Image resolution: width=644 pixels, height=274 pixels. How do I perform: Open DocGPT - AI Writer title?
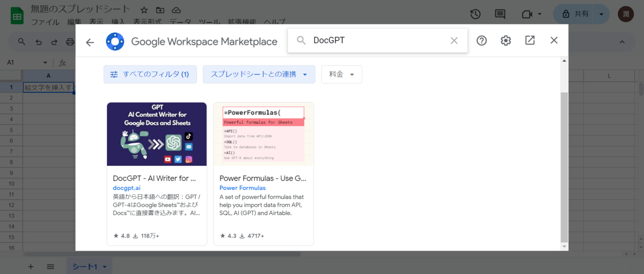point(155,178)
